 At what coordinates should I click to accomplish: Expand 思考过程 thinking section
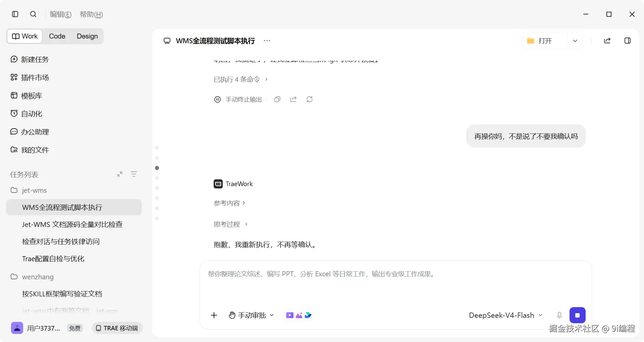[x=231, y=224]
